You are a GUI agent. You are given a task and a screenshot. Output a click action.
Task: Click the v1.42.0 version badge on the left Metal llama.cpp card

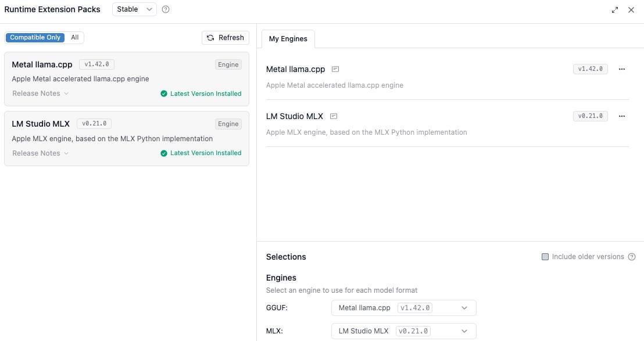pos(96,64)
